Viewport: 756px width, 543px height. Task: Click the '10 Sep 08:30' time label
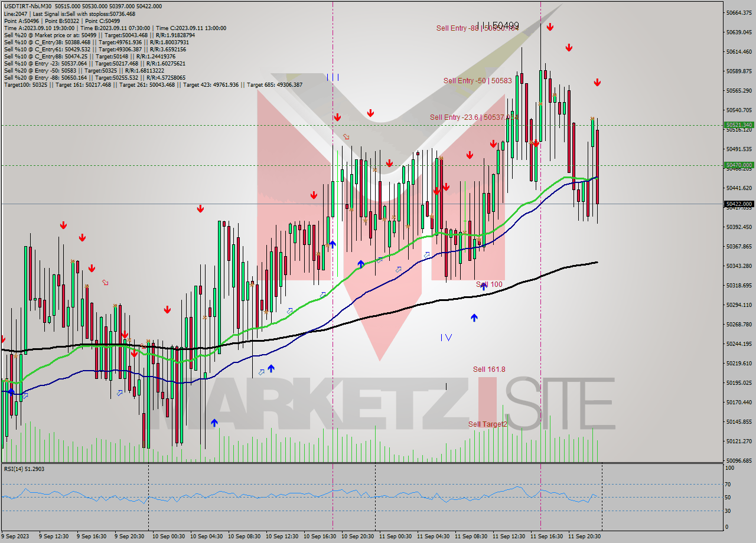244,537
